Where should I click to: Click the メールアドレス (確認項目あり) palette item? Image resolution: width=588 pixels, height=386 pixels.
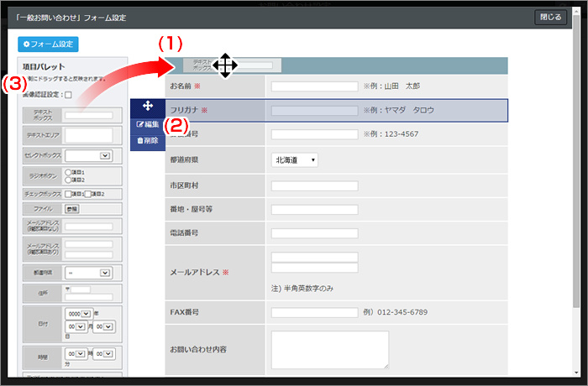(72, 249)
